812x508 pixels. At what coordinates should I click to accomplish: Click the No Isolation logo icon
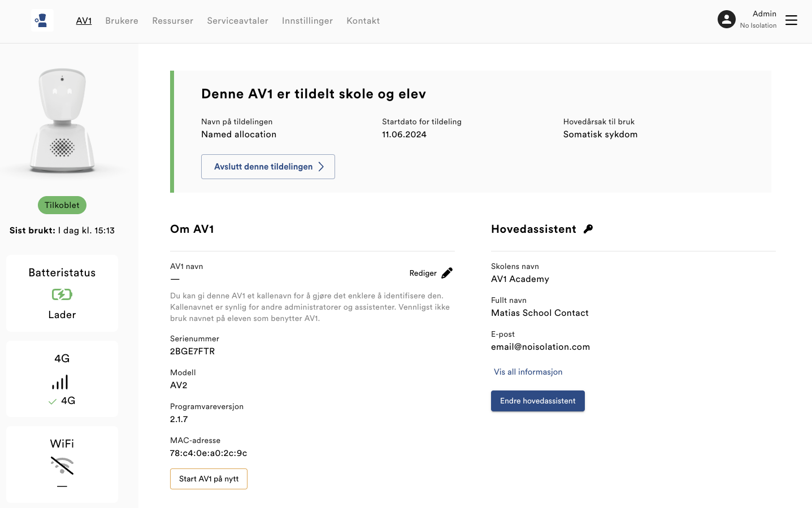tap(42, 20)
